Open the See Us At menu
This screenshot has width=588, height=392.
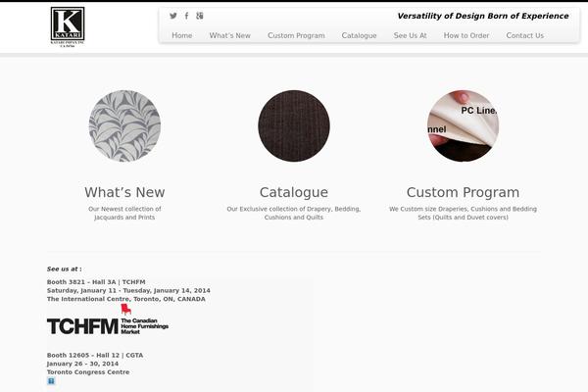pyautogui.click(x=410, y=35)
